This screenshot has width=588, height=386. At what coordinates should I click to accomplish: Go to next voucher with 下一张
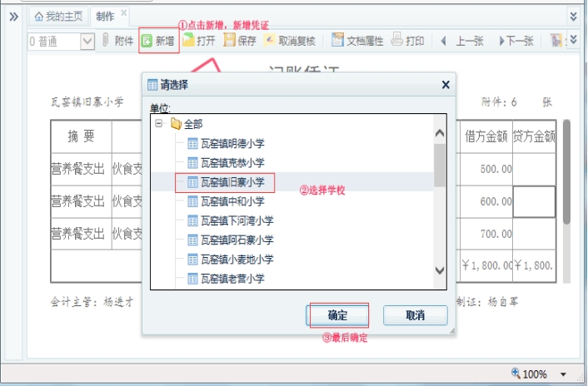[516, 41]
